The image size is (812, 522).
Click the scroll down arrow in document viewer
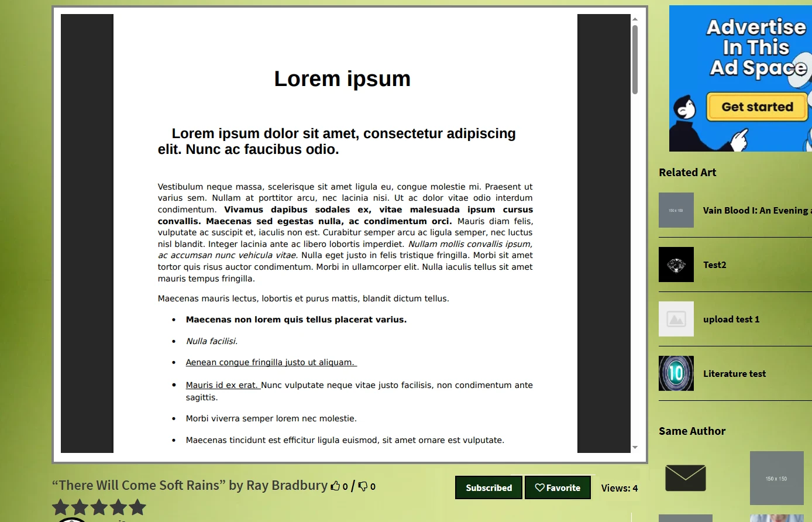635,448
